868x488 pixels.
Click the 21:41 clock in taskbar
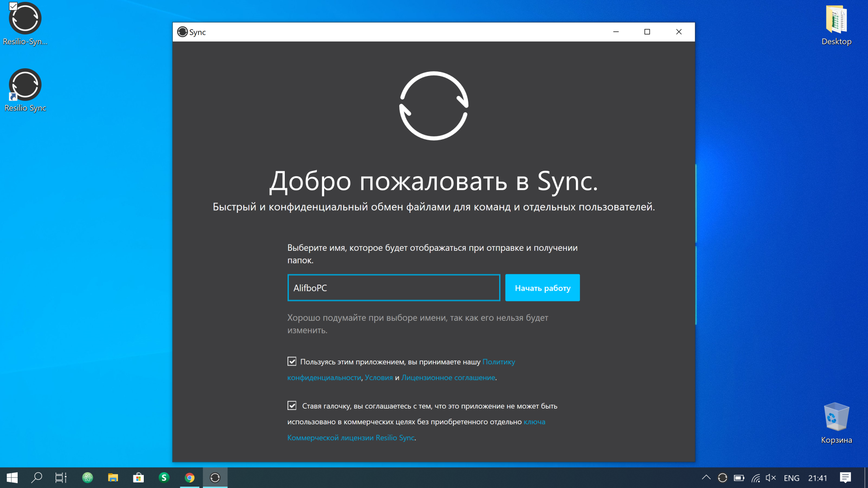pyautogui.click(x=817, y=478)
